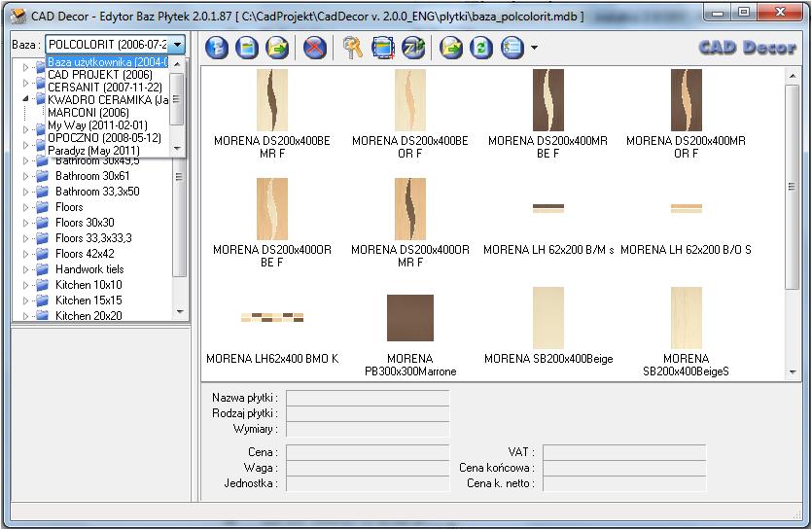Expand the Handwork tiels tree node

(25, 269)
